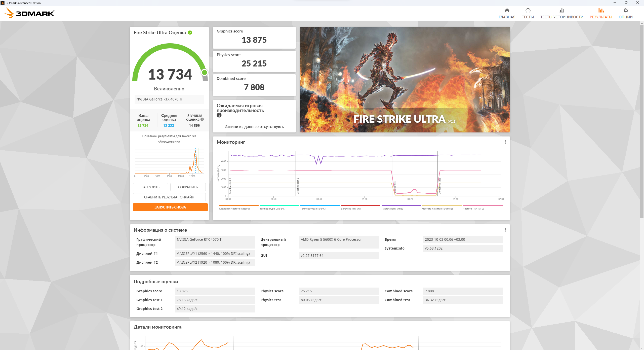Click СРАВНИТЬ РЕЗУЛЬТАТ ОНЛАЙН button

coord(169,197)
